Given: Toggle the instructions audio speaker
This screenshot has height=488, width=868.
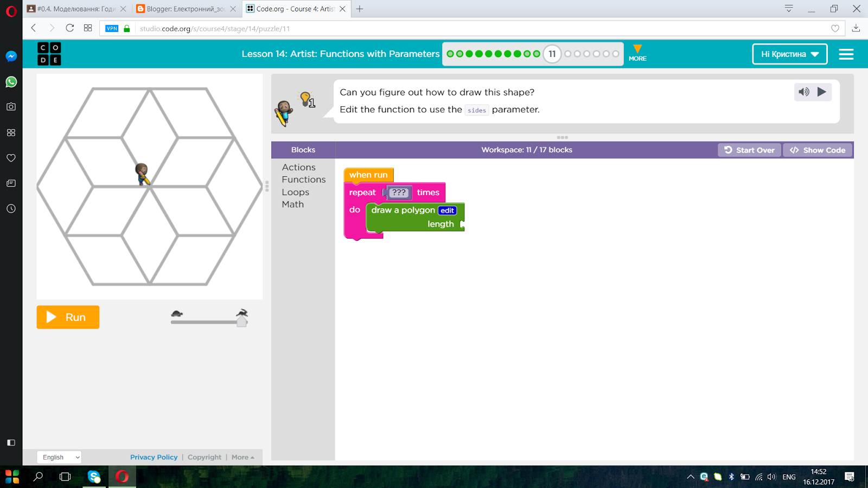Looking at the screenshot, I should [x=804, y=92].
